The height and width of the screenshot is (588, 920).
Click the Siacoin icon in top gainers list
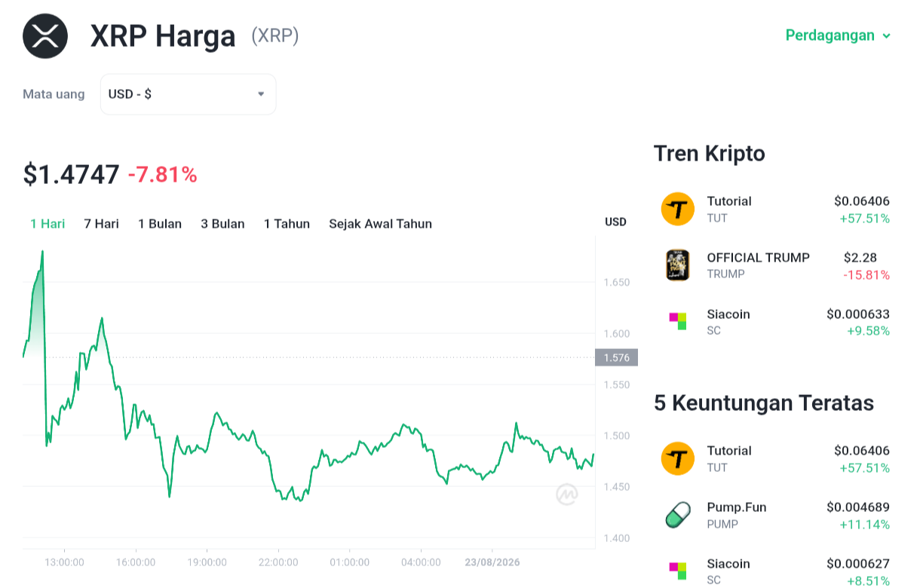click(x=677, y=571)
